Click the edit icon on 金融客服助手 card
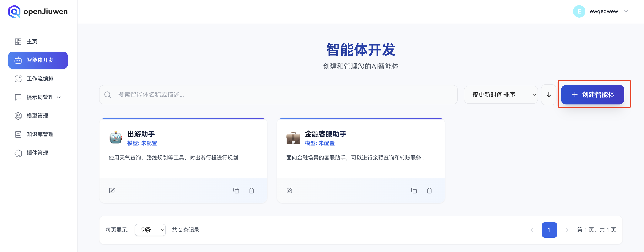 pyautogui.click(x=289, y=190)
